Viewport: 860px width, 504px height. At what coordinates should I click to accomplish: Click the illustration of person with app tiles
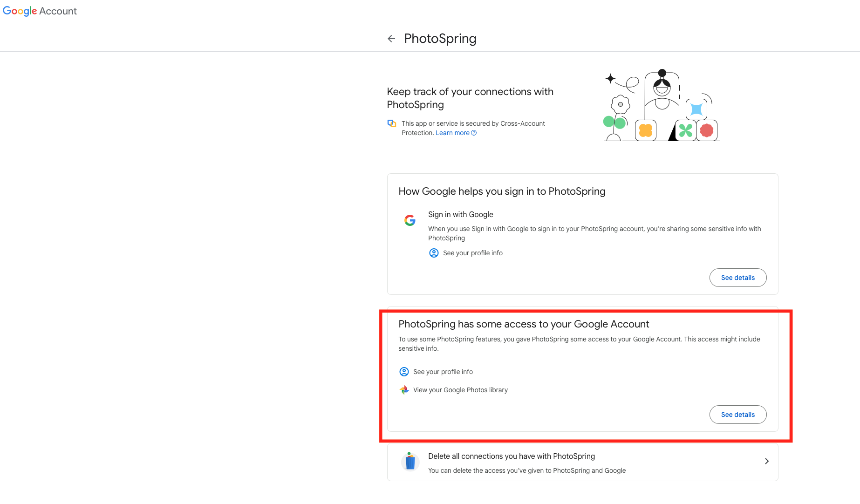click(x=661, y=105)
